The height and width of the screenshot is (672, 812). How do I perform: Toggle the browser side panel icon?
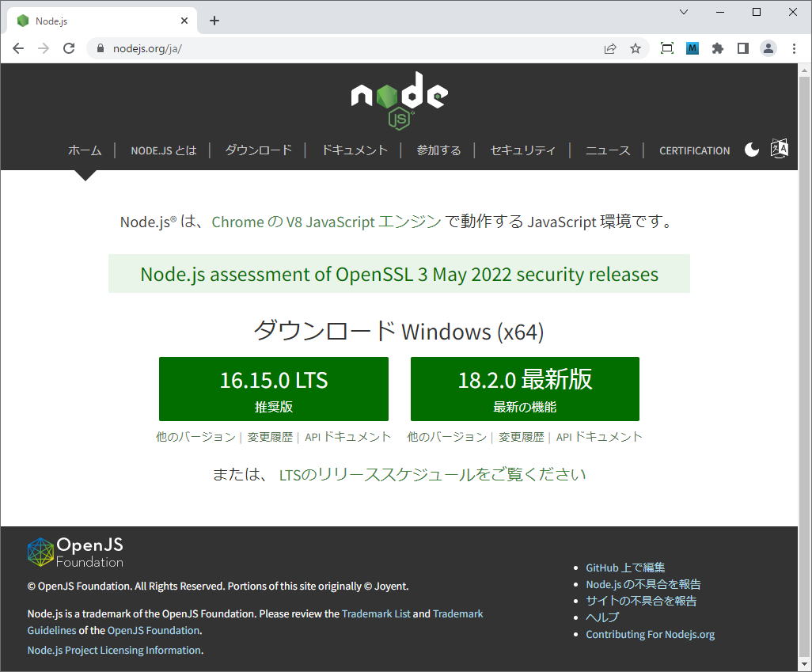point(742,48)
